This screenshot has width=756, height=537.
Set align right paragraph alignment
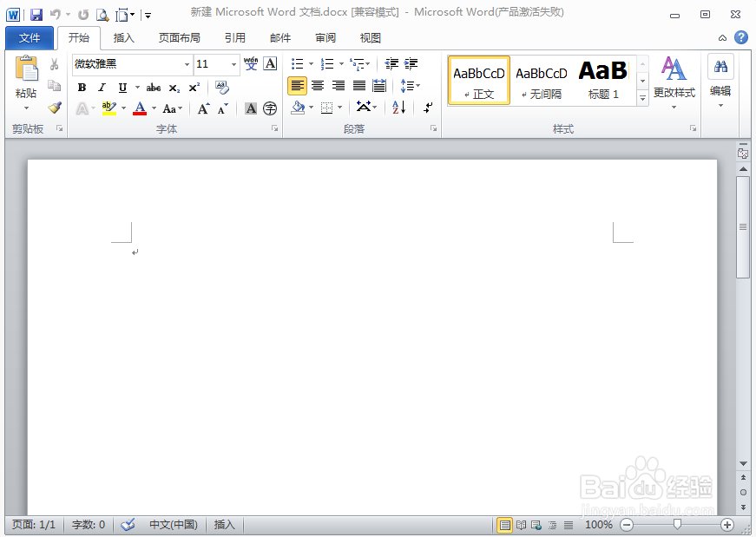[339, 86]
